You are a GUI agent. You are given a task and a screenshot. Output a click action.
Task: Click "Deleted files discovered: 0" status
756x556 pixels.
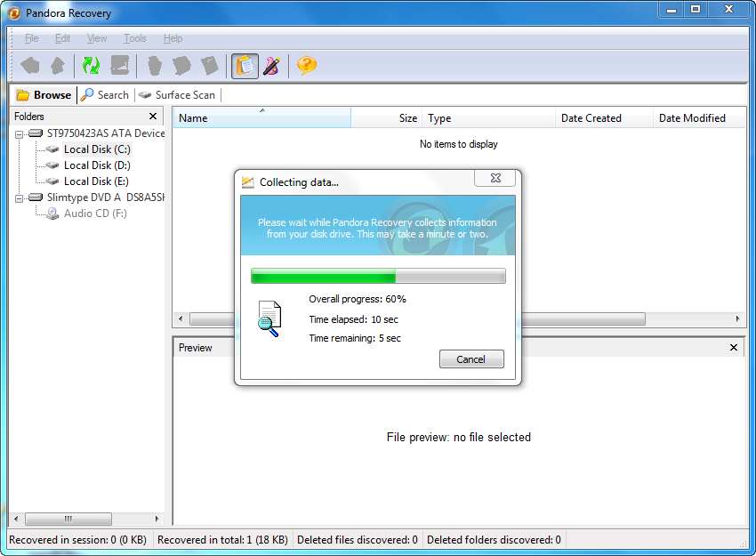point(358,540)
